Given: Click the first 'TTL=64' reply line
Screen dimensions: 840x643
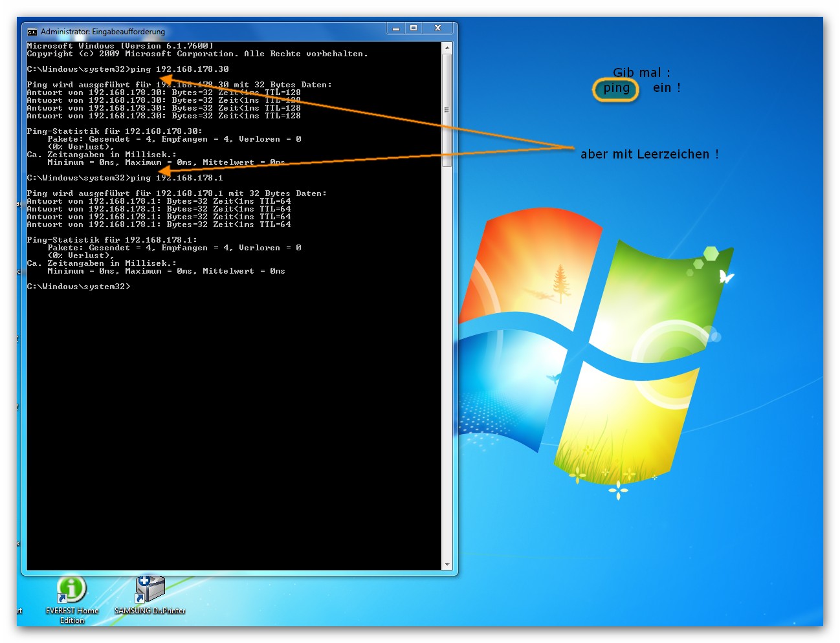Looking at the screenshot, I should (x=159, y=201).
